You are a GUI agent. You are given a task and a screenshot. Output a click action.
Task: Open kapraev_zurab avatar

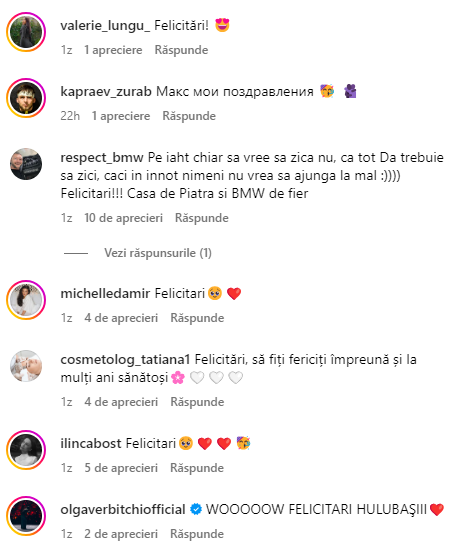pos(26,98)
